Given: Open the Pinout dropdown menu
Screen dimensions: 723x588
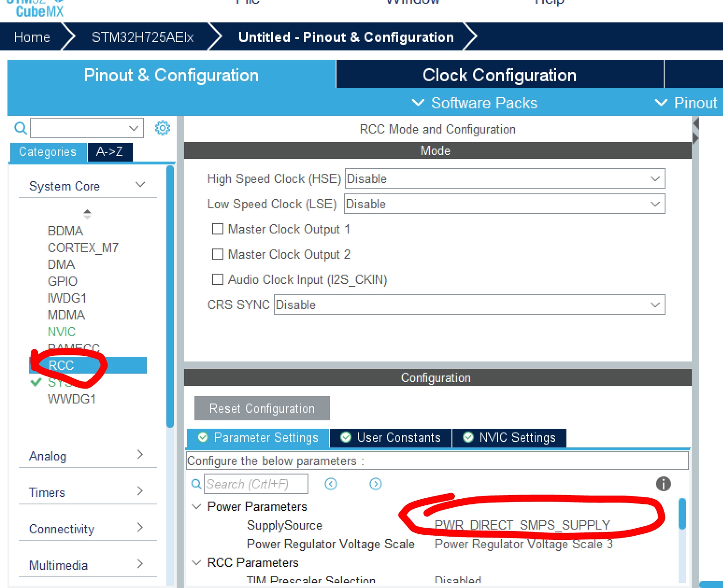Looking at the screenshot, I should tap(686, 103).
